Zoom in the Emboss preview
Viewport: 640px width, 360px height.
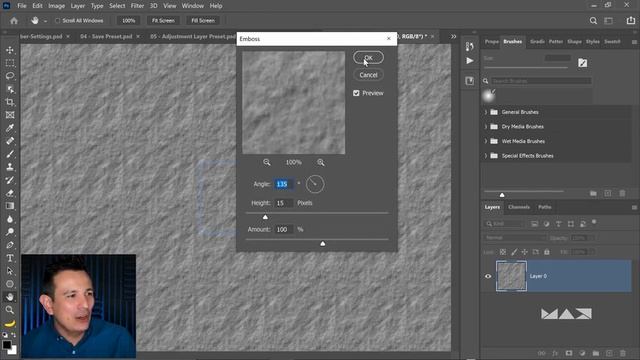coord(321,162)
